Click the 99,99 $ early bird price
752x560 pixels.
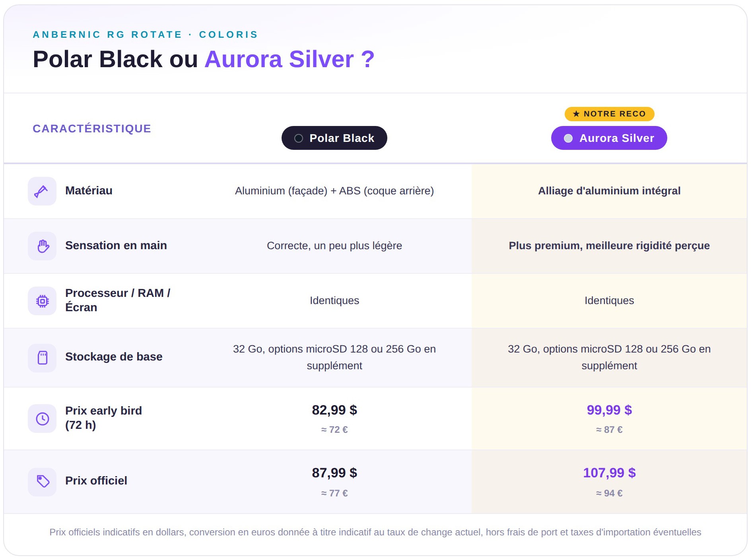(609, 410)
